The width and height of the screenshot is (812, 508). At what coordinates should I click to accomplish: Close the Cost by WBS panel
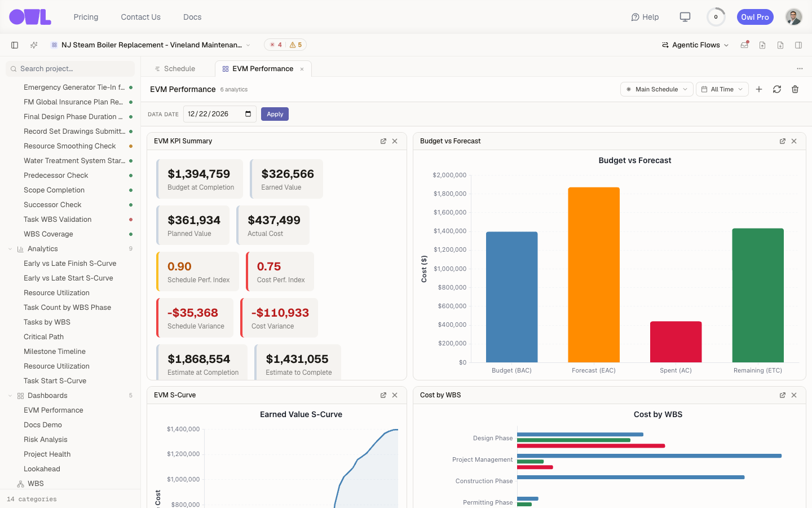pos(794,395)
